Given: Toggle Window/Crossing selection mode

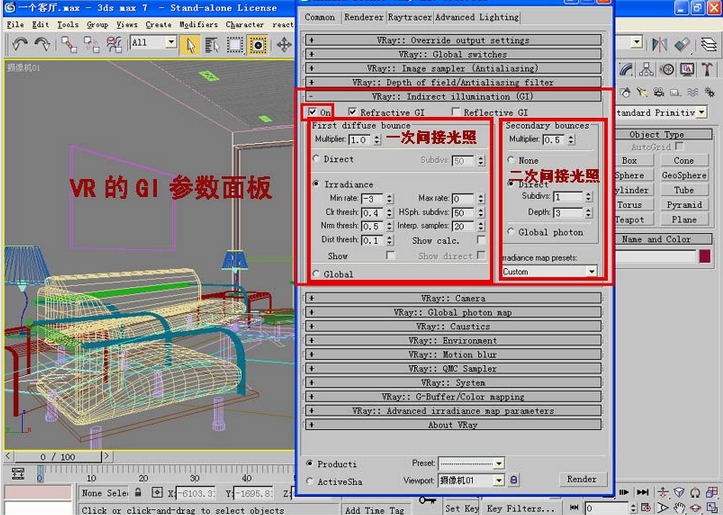Looking at the screenshot, I should (258, 45).
